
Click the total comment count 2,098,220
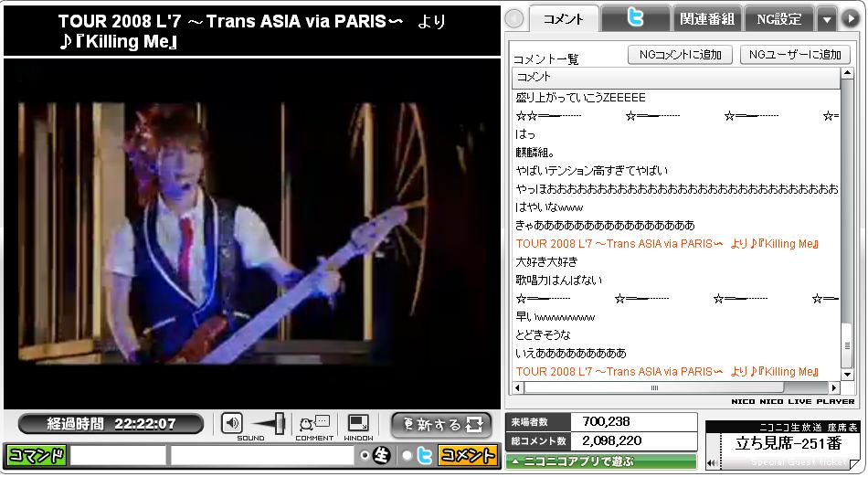[611, 441]
